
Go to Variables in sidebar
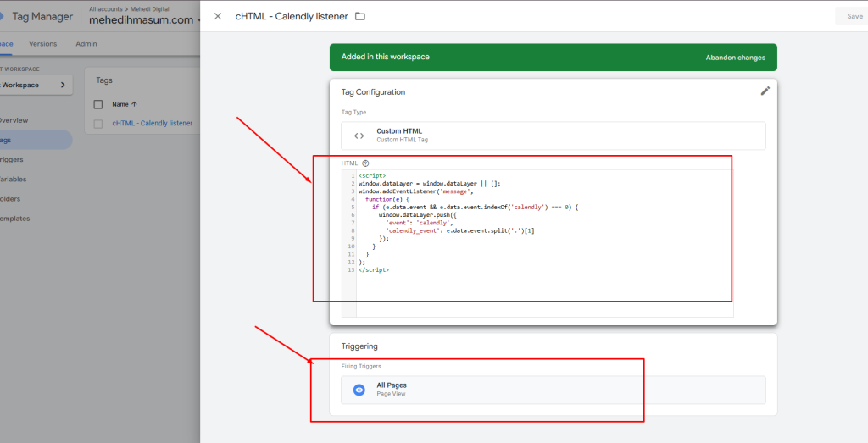[x=14, y=180]
